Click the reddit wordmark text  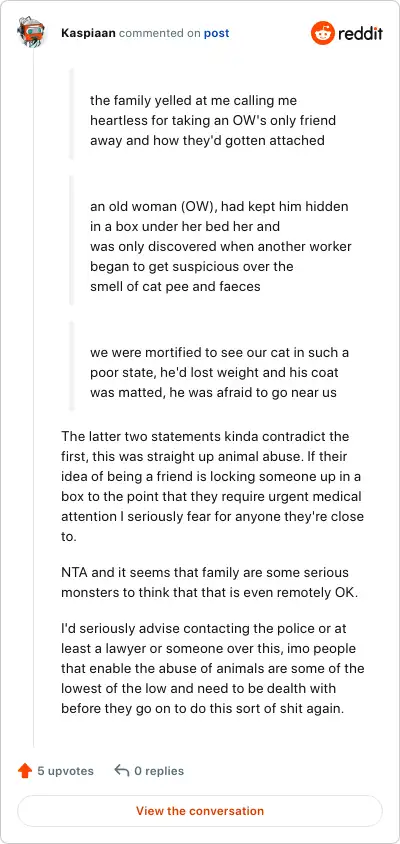click(360, 33)
